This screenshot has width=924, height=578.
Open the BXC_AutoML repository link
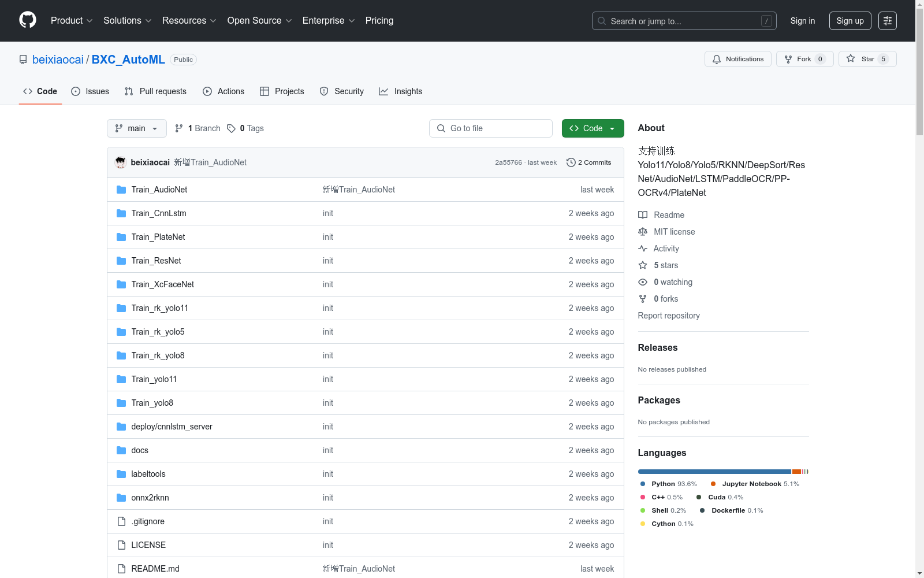tap(128, 60)
